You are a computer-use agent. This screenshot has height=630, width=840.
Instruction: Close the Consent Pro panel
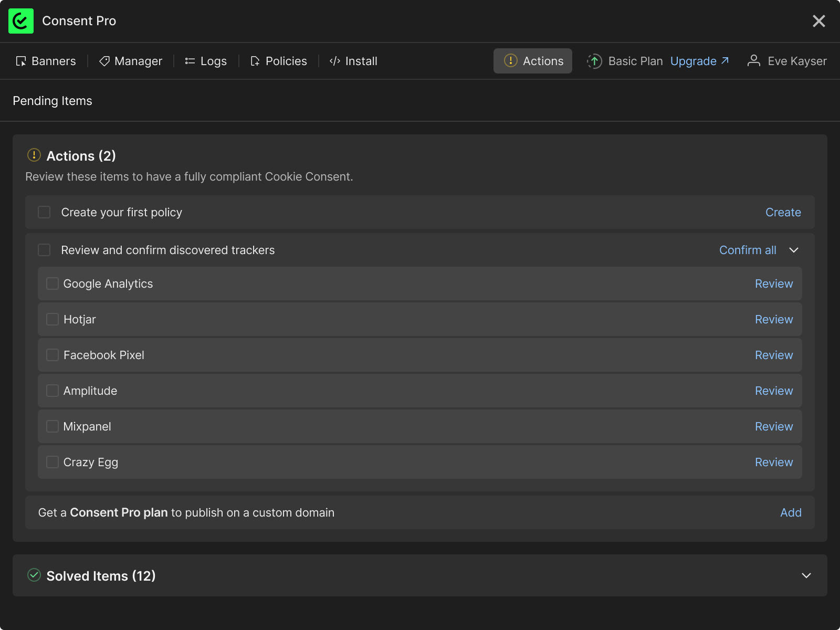click(x=819, y=21)
